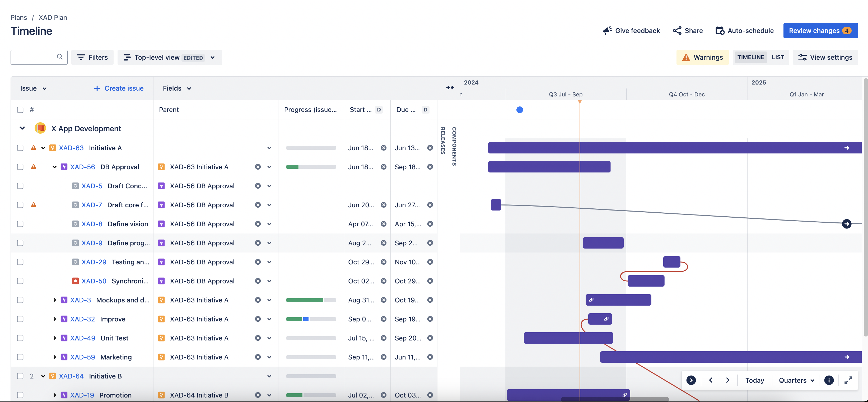Click the progress bar for XAD-32 Improve
Viewport: 868px width, 402px height.
click(x=311, y=319)
